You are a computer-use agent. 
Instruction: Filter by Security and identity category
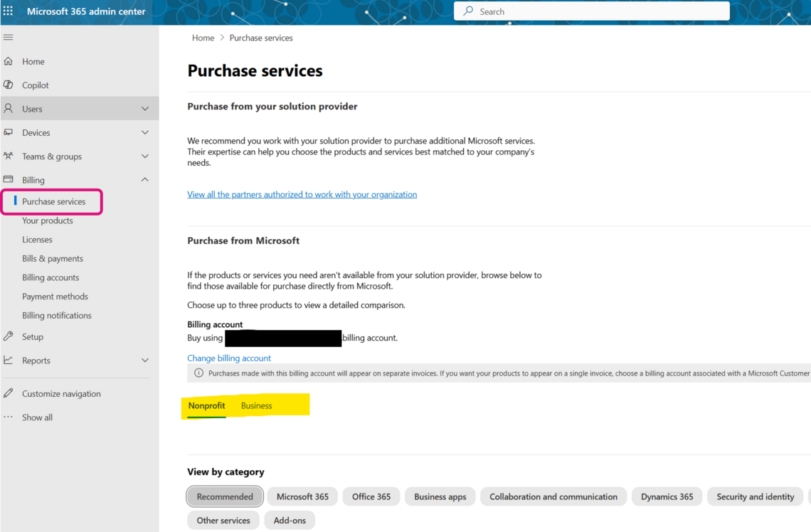click(755, 496)
